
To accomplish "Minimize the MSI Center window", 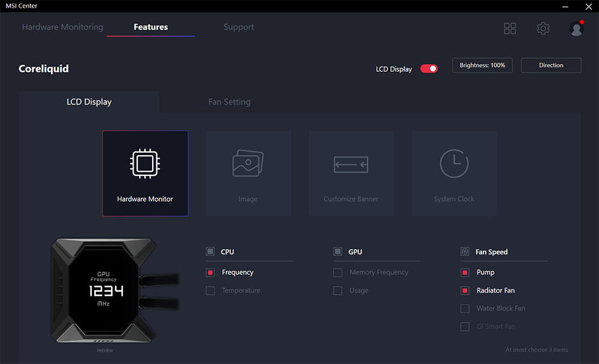I will click(x=565, y=7).
